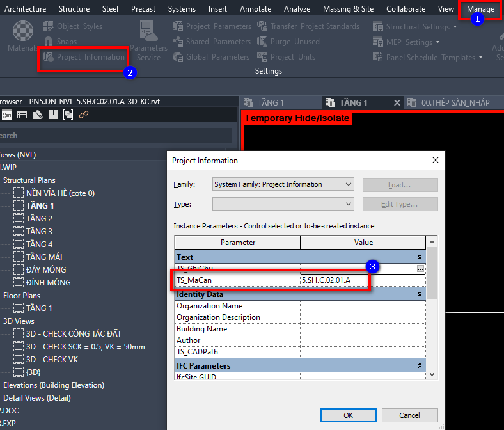Open the Family dropdown in dialog
Image resolution: width=504 pixels, height=430 pixels.
[x=283, y=184]
